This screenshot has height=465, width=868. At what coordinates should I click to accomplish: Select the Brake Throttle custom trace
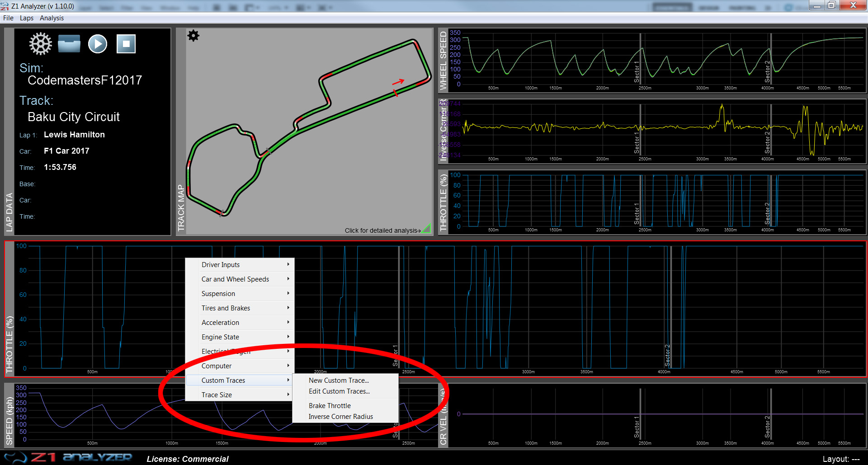(345, 406)
